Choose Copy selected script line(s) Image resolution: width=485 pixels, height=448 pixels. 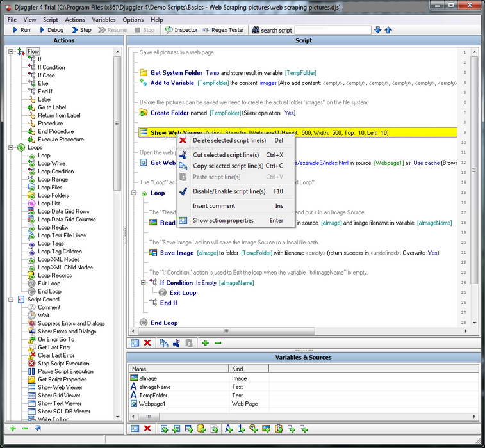point(236,166)
